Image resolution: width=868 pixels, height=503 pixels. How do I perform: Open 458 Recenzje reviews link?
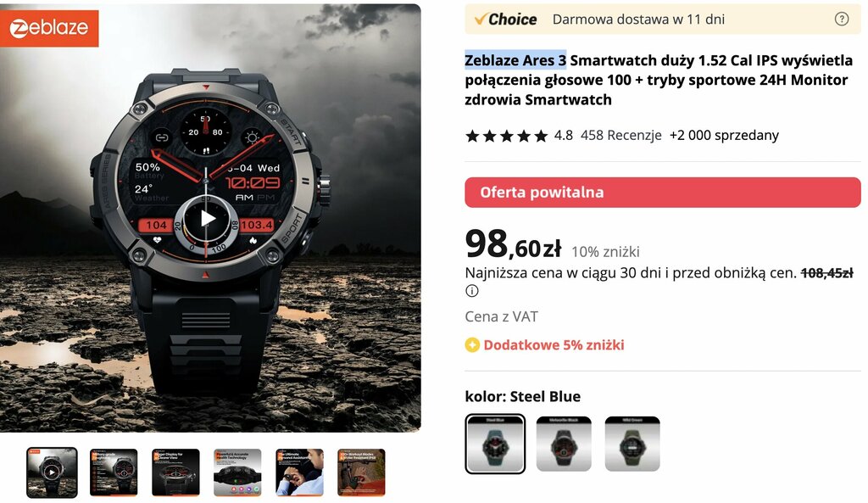click(620, 135)
